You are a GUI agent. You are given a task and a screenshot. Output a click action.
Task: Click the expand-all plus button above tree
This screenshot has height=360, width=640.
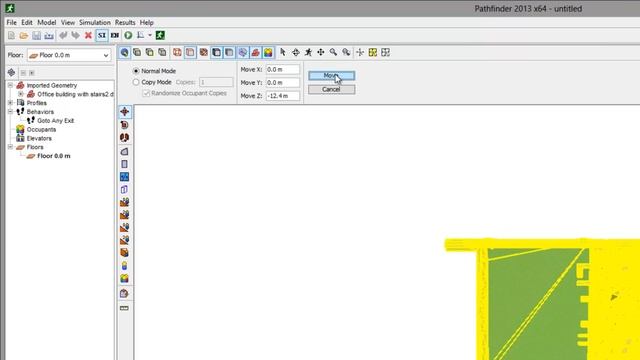point(31,73)
